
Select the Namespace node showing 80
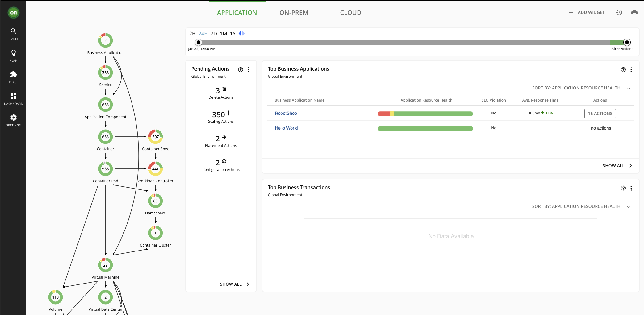156,201
